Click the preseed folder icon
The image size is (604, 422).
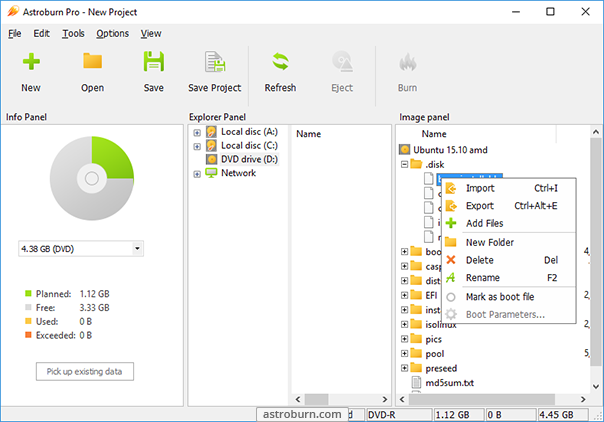[x=416, y=368]
